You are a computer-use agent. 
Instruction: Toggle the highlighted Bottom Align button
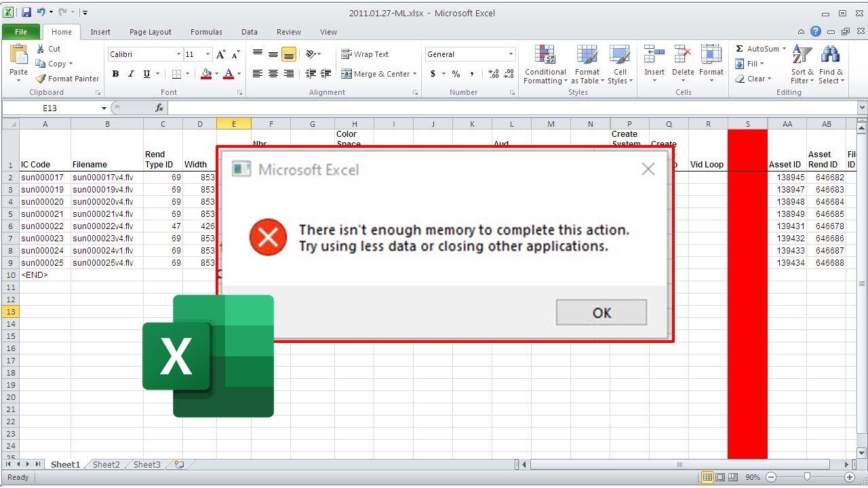288,54
